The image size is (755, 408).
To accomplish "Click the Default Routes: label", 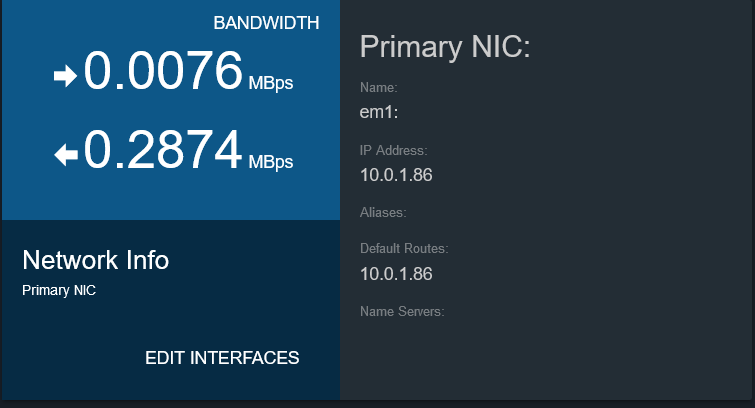I will point(404,249).
